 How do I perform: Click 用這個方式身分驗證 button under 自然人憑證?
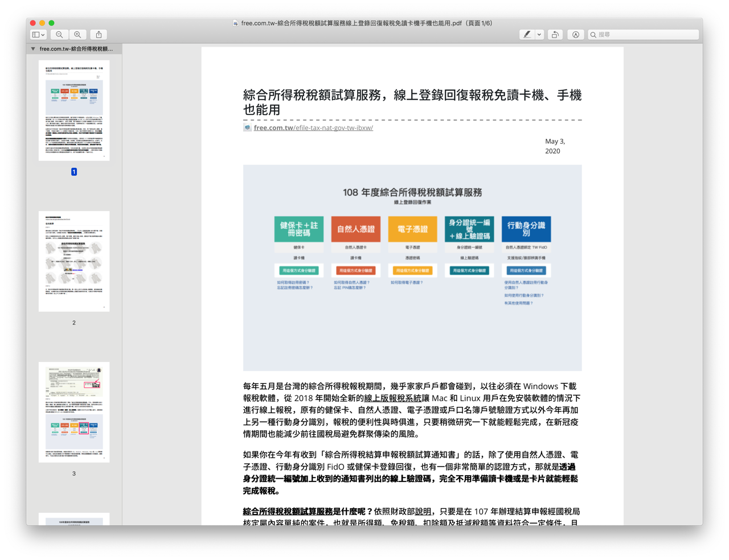[356, 271]
